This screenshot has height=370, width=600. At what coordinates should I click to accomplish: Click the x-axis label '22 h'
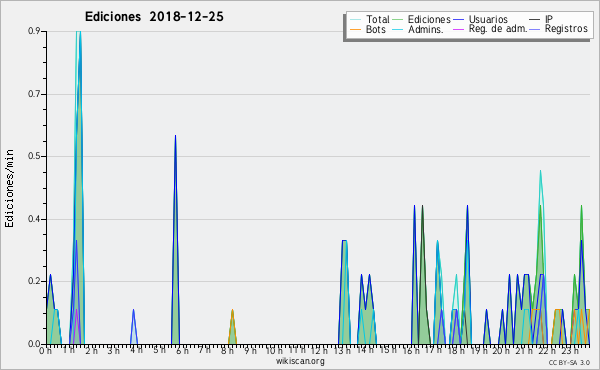coord(546,351)
